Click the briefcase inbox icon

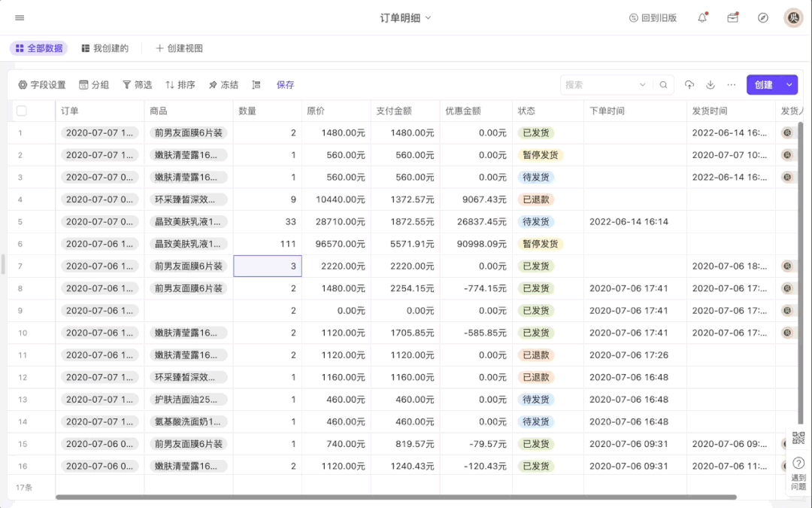coord(732,18)
